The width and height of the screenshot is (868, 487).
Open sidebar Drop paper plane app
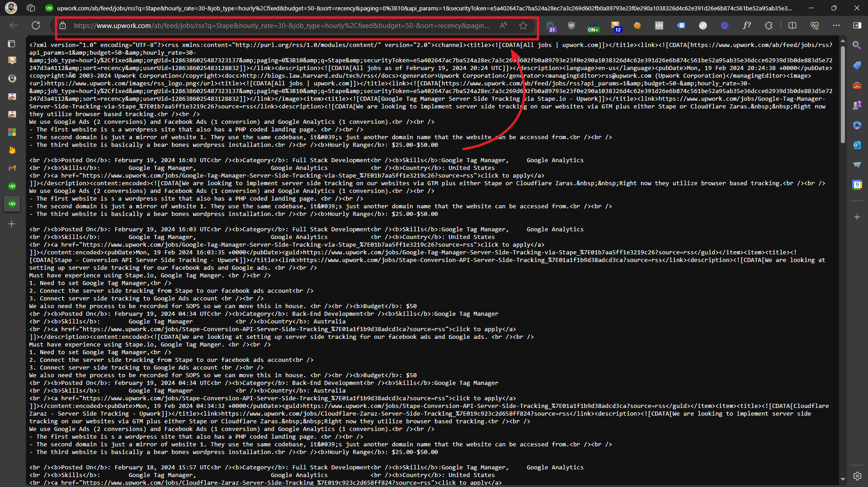857,165
